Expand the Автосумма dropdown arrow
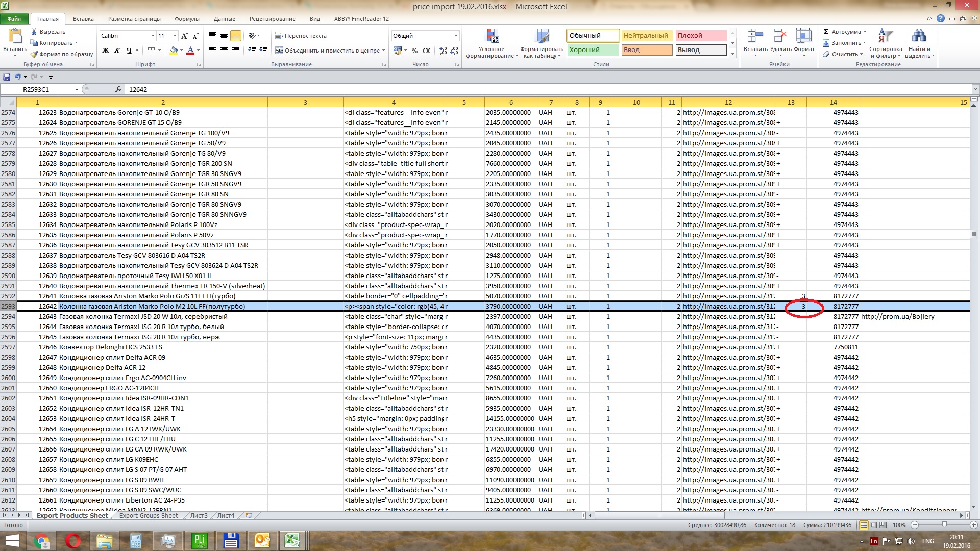This screenshot has width=980, height=551. pos(865,32)
